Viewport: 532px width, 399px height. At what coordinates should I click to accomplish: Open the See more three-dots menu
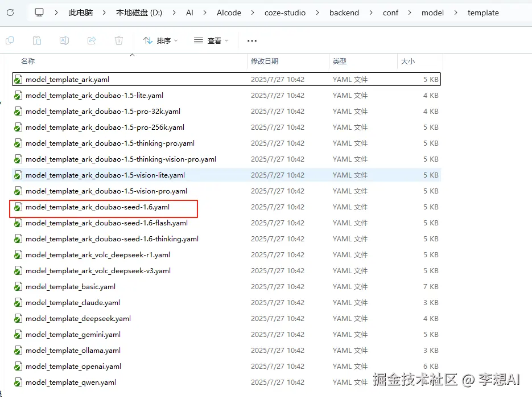[251, 41]
